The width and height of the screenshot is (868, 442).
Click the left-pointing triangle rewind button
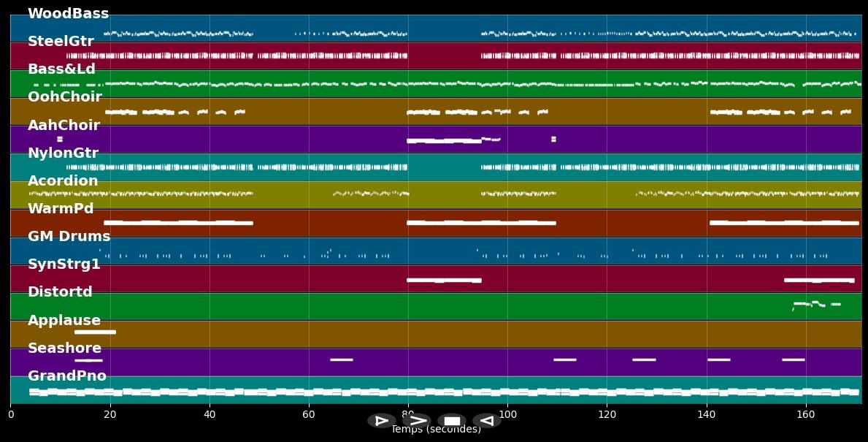(x=486, y=421)
